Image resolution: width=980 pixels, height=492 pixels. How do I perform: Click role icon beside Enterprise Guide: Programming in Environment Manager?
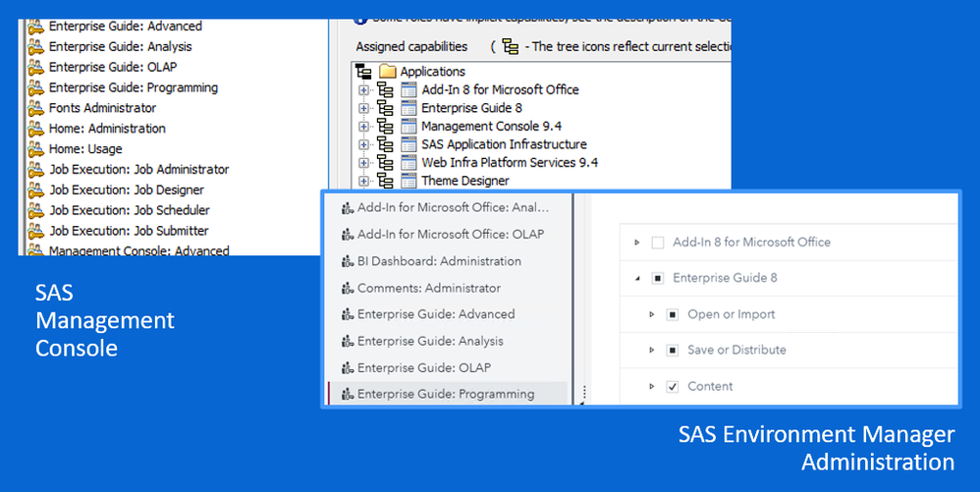[349, 395]
